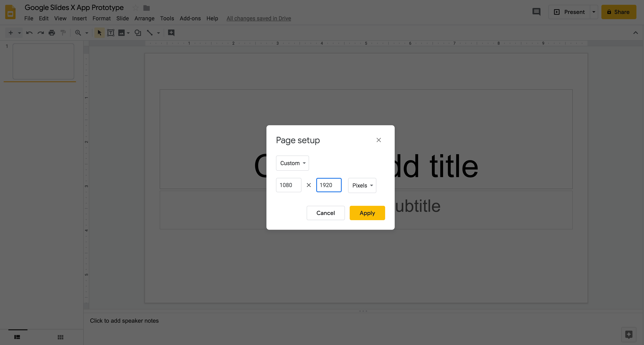Image resolution: width=644 pixels, height=345 pixels.
Task: Open the Insert menu
Action: [x=79, y=18]
